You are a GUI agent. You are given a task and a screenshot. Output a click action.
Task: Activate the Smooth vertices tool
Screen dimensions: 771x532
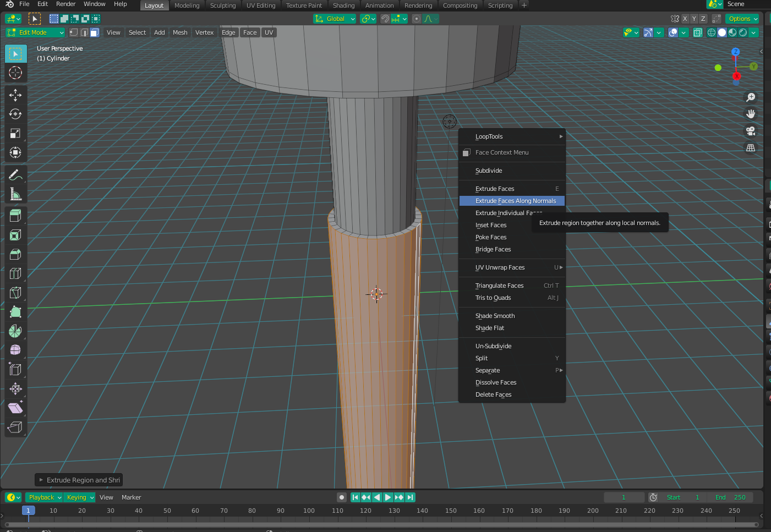click(x=15, y=350)
